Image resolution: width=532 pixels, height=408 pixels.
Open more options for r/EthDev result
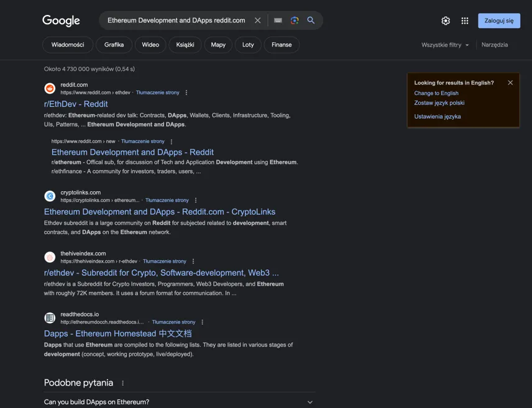click(x=186, y=93)
